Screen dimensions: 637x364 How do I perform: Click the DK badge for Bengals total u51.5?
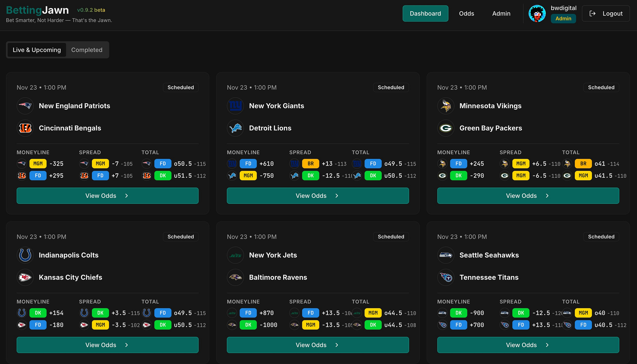coord(163,176)
